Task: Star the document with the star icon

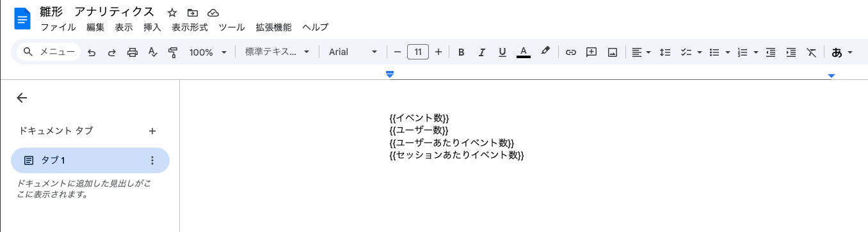Action: pos(172,13)
